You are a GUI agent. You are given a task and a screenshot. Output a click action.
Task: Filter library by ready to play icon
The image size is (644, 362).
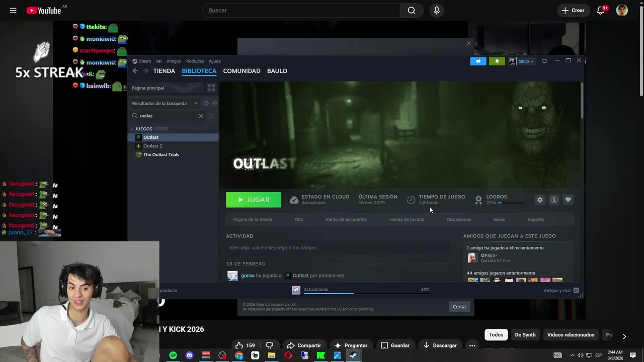click(214, 103)
